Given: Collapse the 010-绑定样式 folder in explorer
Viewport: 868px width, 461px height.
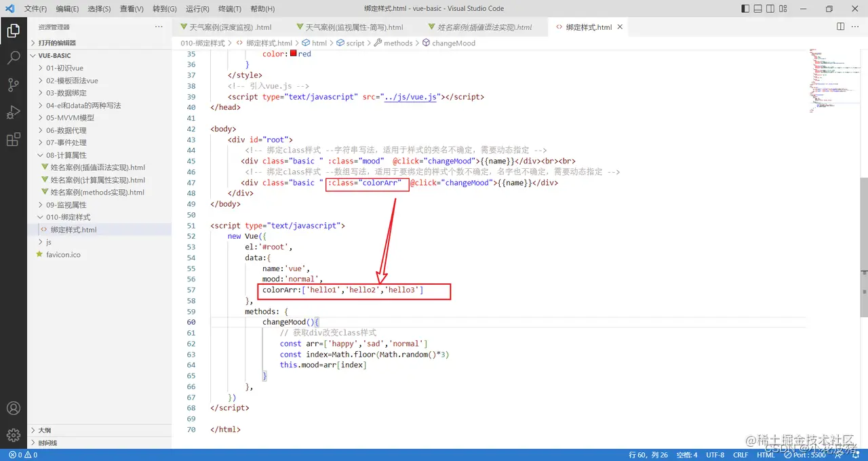Looking at the screenshot, I should tap(99, 218).
